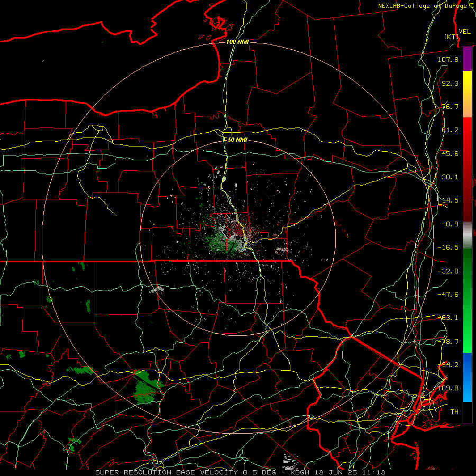The width and height of the screenshot is (476, 476).
Task: Select the blue segment of velocity scale
Action: point(467,377)
